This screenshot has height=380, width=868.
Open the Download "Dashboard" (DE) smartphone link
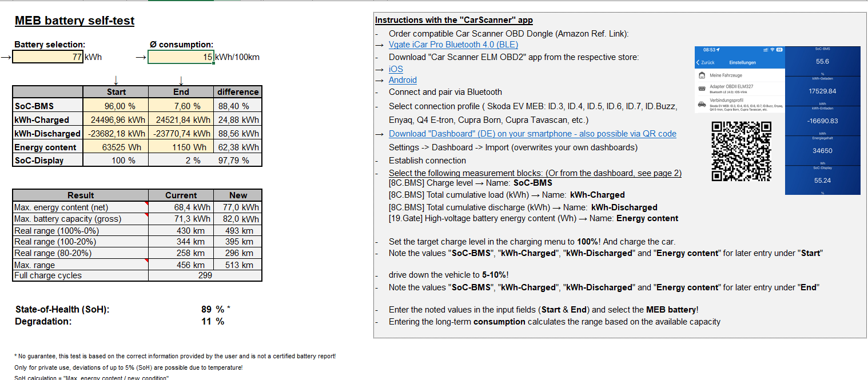[532, 134]
